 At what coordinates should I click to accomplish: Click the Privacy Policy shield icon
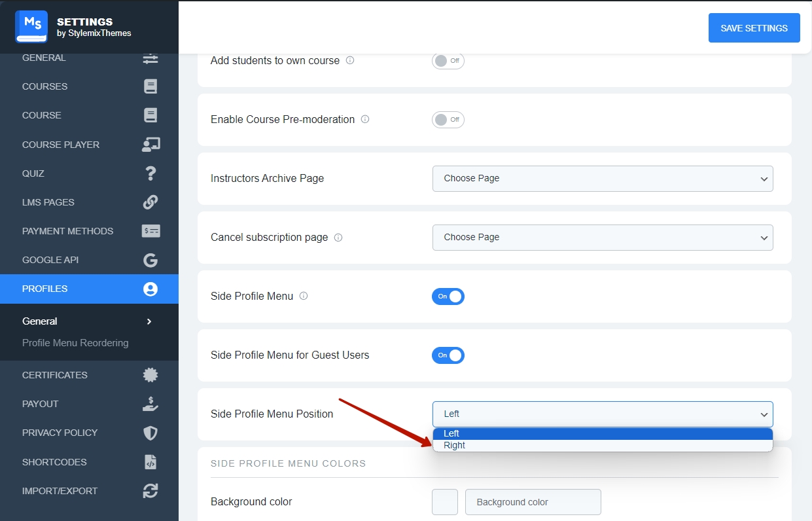click(x=150, y=433)
